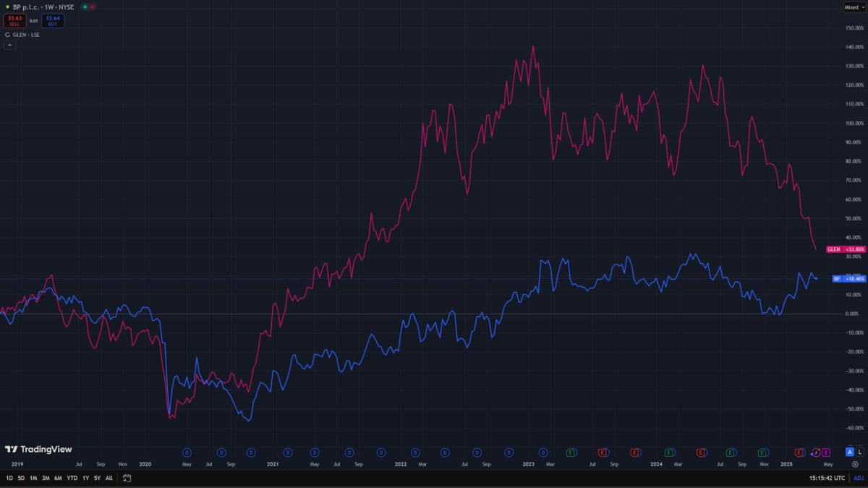The height and width of the screenshot is (488, 868).
Task: Switch to the 5Y time range
Action: pos(97,478)
